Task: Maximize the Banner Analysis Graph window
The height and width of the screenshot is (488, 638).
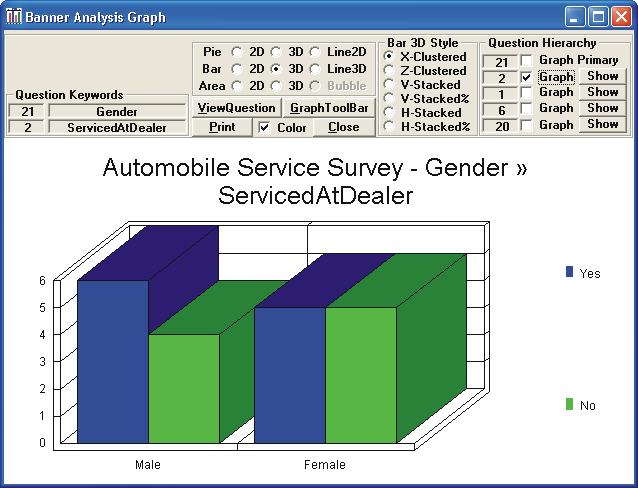Action: tap(598, 17)
